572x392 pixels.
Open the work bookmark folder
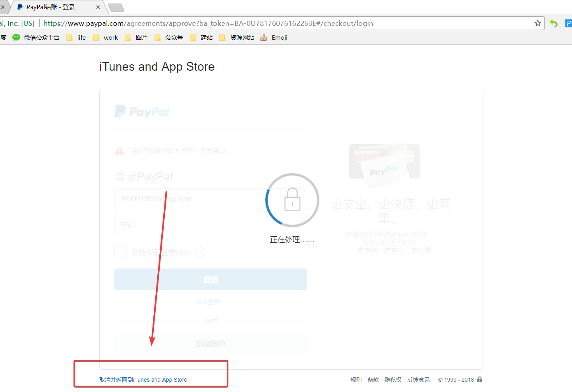[x=105, y=37]
